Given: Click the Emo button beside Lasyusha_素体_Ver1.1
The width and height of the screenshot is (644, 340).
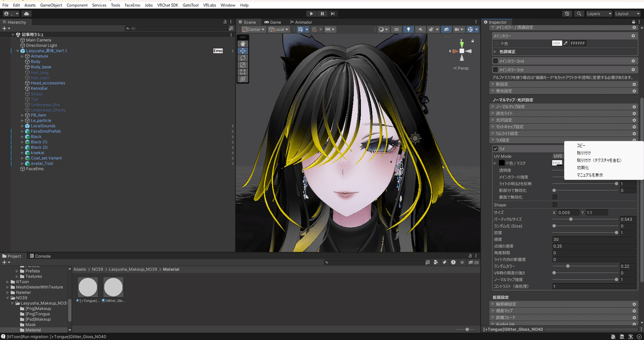Looking at the screenshot, I should click(x=218, y=51).
